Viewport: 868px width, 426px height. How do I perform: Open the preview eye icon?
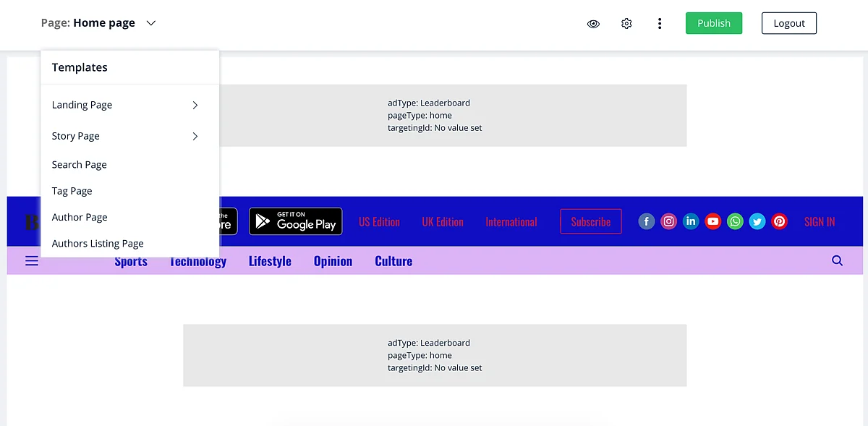pos(593,23)
